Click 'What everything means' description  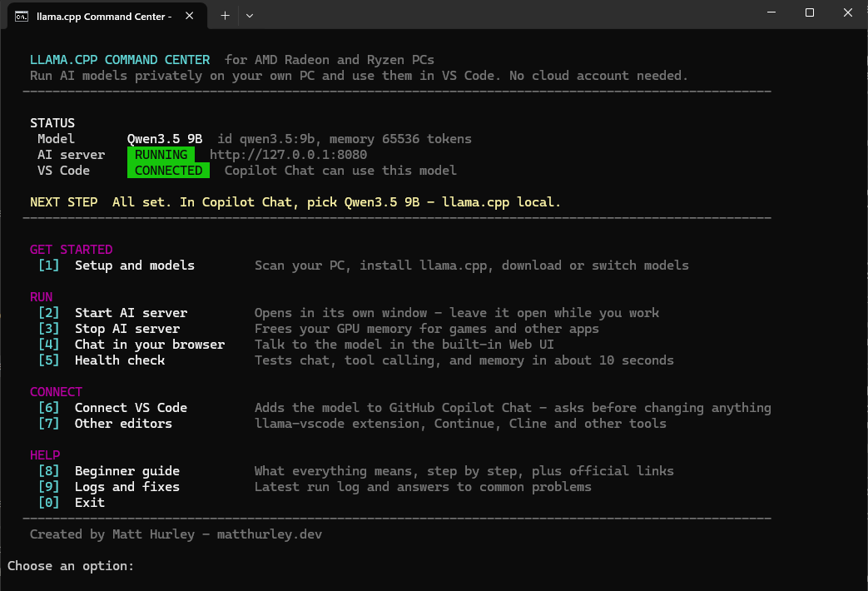click(x=464, y=471)
